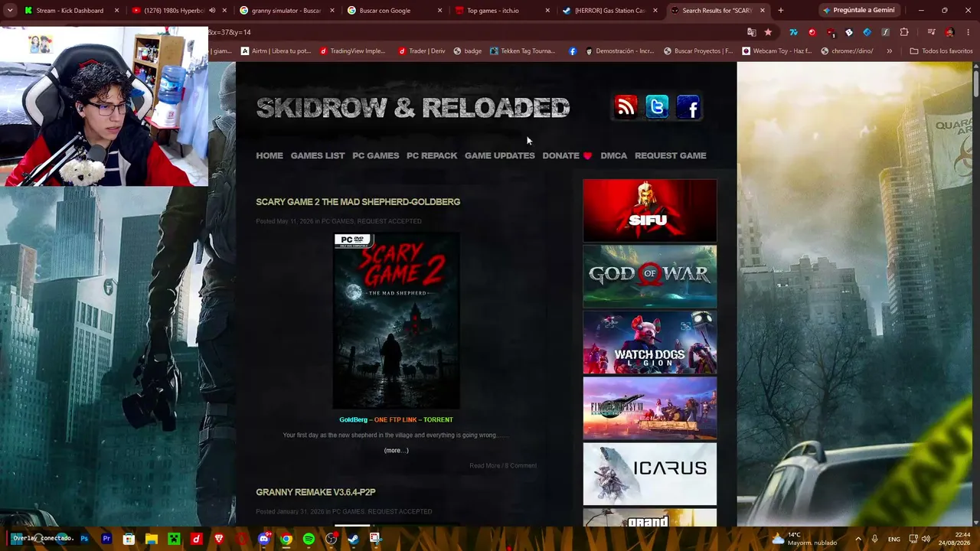This screenshot has width=980, height=551.
Task: Switch to the Buscar con Google tab
Action: pyautogui.click(x=394, y=11)
